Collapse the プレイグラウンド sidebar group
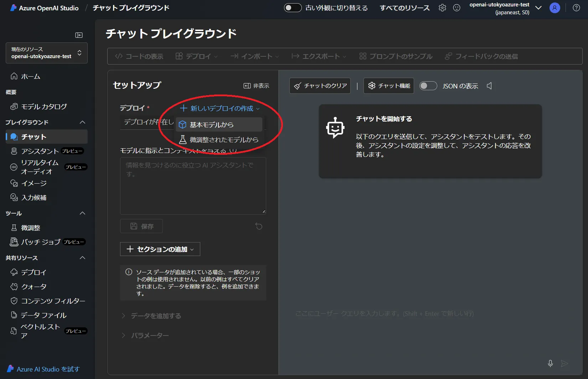Viewport: 588px width, 379px height. [82, 122]
